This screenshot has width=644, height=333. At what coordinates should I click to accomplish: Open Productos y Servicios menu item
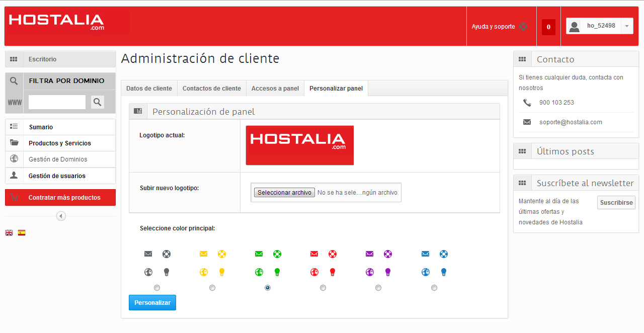click(x=60, y=143)
